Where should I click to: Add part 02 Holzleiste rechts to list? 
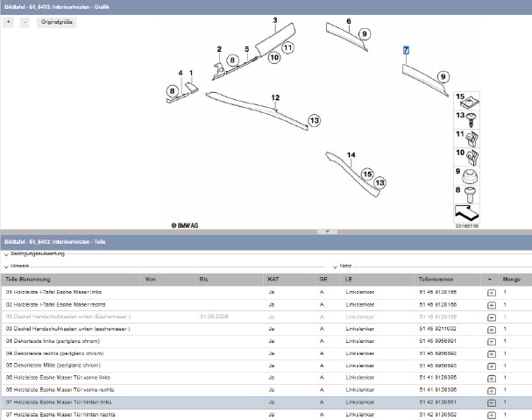(x=492, y=305)
